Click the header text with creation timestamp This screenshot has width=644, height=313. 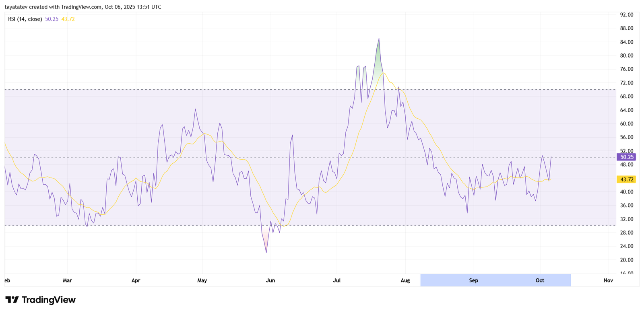pyautogui.click(x=83, y=7)
